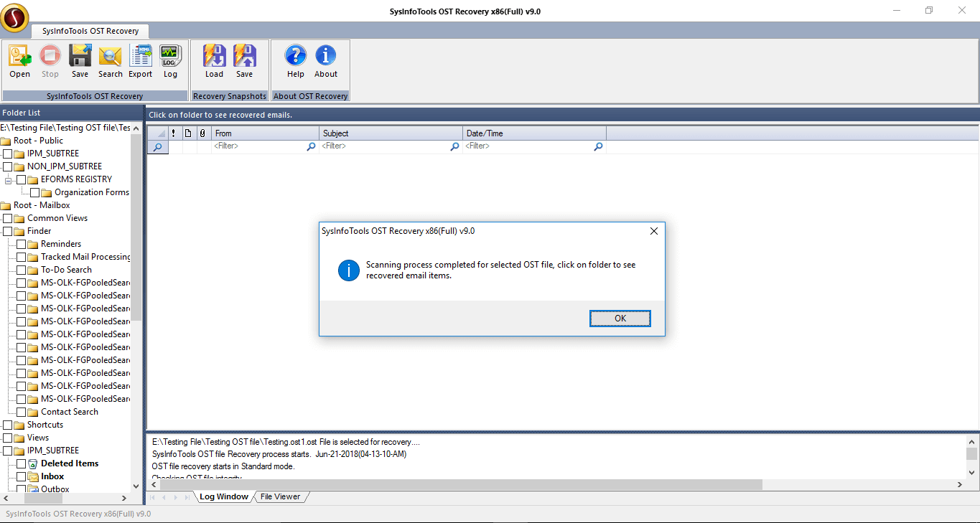980x523 pixels.
Task: Select the Organization Forms folder label
Action: 92,192
